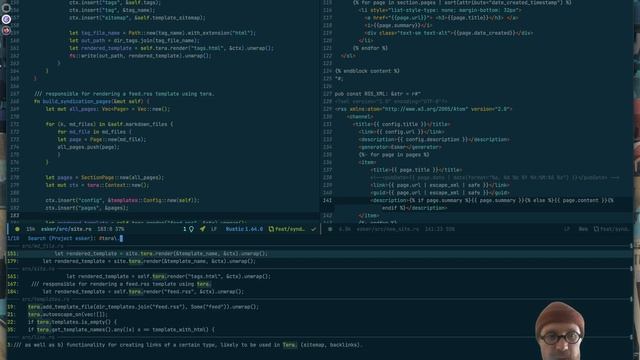
Task: Click the let pages = SectionPage::new line
Action: pos(104,178)
